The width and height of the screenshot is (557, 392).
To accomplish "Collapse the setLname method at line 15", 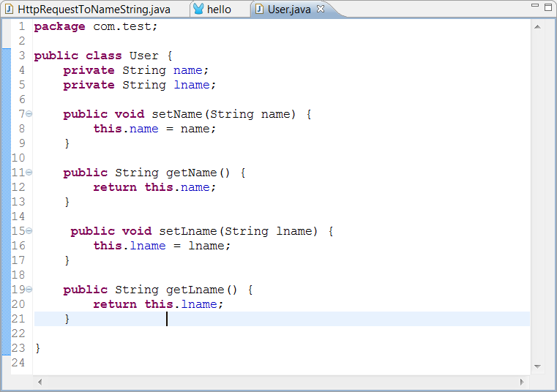I will [x=29, y=231].
